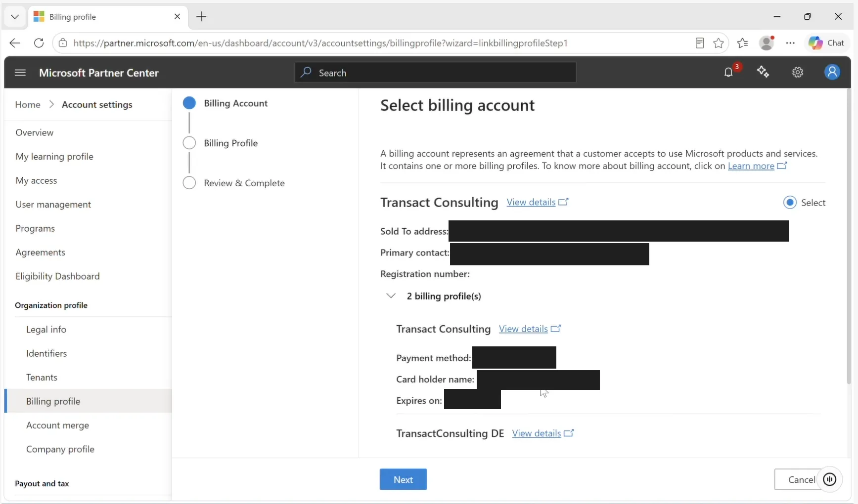Open the Learn more link about billing accounts
Screen dimensions: 858x504
[757, 166]
